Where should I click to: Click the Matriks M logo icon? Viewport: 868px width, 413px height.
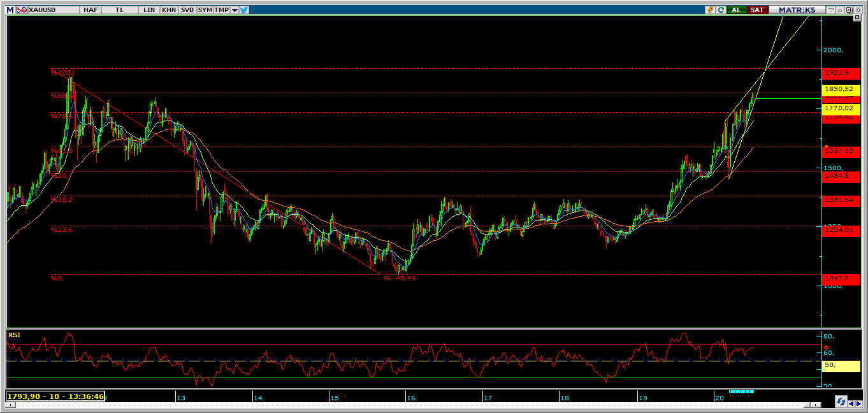[x=10, y=10]
